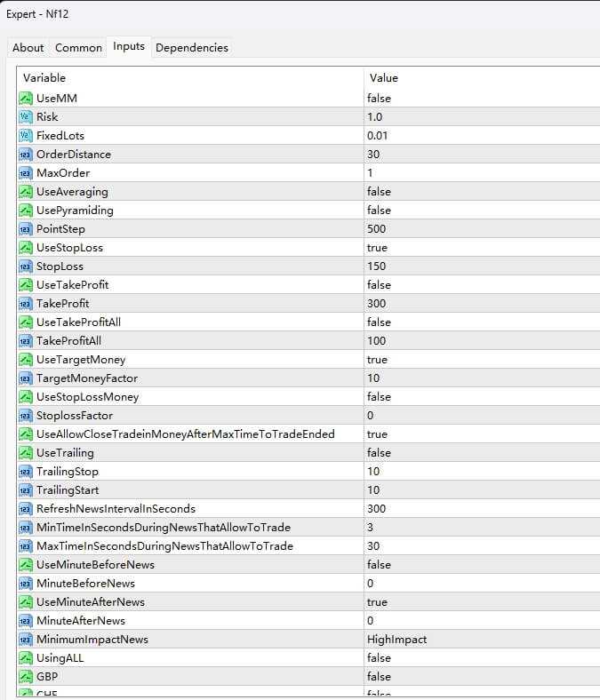This screenshot has width=600, height=700.
Task: Open the MinimumImpactNews HighImpact dropdown value
Action: pos(396,639)
